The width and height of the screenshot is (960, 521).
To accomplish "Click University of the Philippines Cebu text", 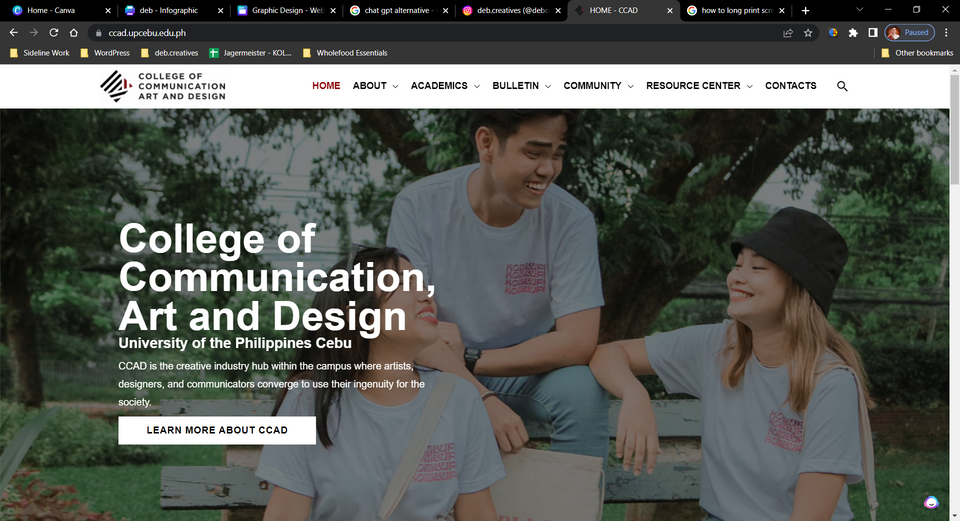I will [235, 343].
